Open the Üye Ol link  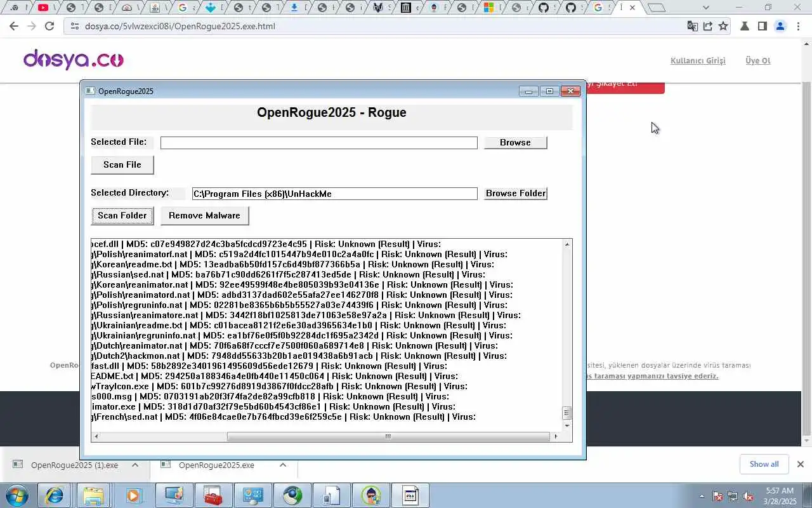(x=757, y=61)
